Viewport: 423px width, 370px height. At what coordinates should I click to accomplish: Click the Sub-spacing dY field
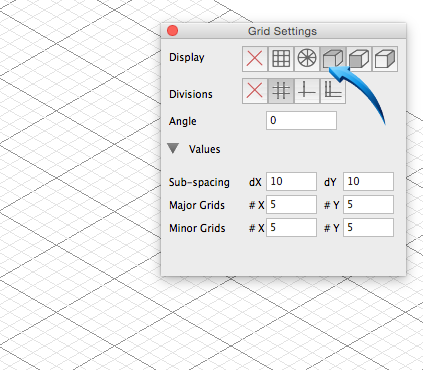pyautogui.click(x=368, y=181)
